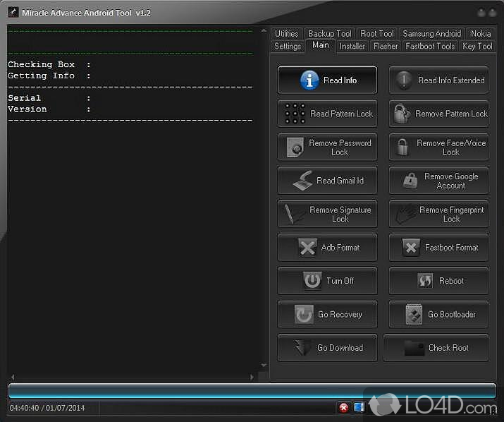Click the 'Getting Info' log line
The height and width of the screenshot is (422, 504).
(49, 76)
